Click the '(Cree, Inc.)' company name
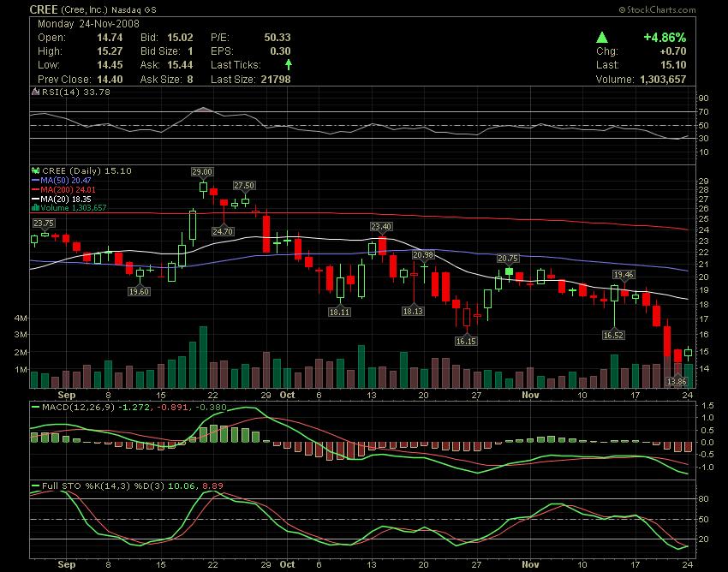The width and height of the screenshot is (728, 572). (85, 9)
